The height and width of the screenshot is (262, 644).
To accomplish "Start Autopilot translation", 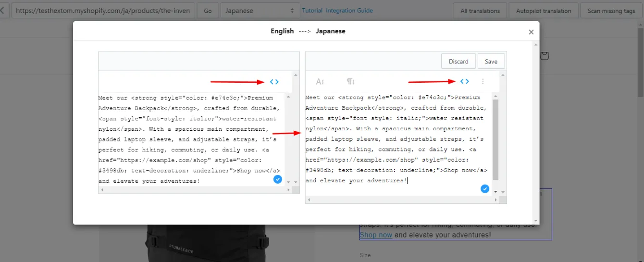I will point(544,11).
